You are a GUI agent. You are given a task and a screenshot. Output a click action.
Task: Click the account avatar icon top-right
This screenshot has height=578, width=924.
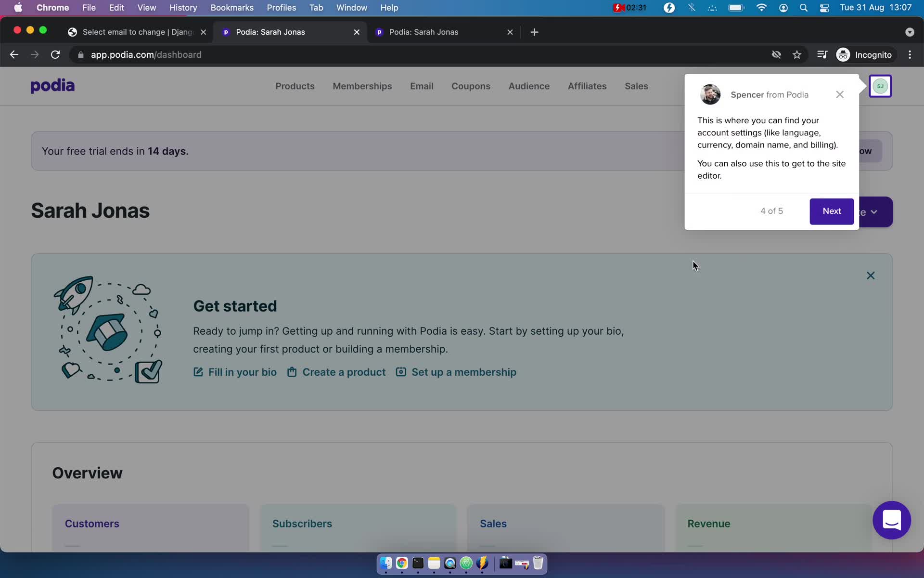[x=880, y=85]
